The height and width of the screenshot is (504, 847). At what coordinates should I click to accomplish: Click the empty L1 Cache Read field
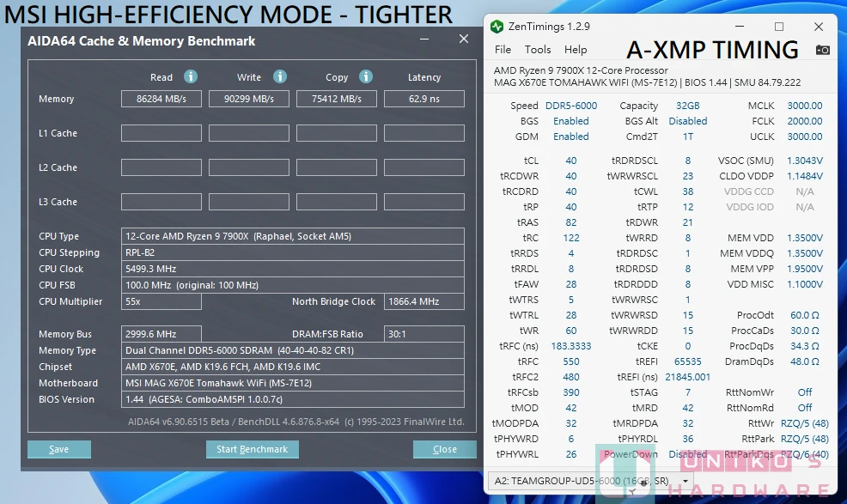(x=161, y=133)
